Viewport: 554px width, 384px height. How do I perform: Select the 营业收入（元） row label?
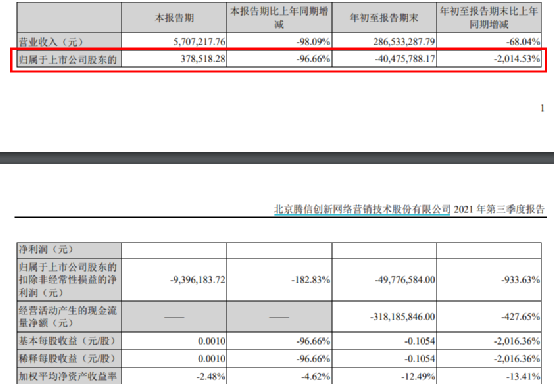click(x=51, y=42)
